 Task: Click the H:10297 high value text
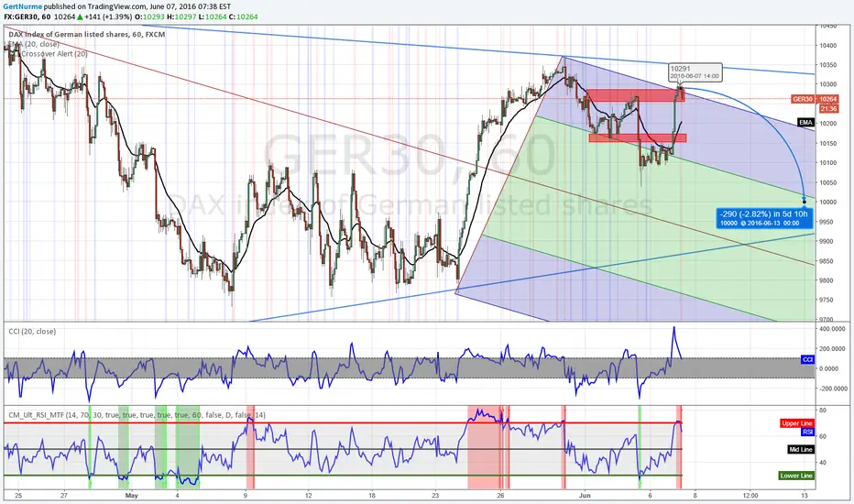(181, 16)
